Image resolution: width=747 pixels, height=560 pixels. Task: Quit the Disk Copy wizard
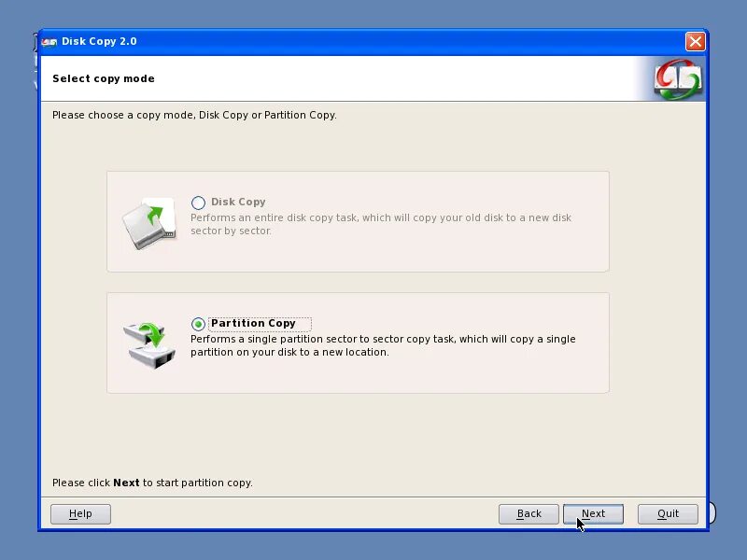click(x=668, y=514)
